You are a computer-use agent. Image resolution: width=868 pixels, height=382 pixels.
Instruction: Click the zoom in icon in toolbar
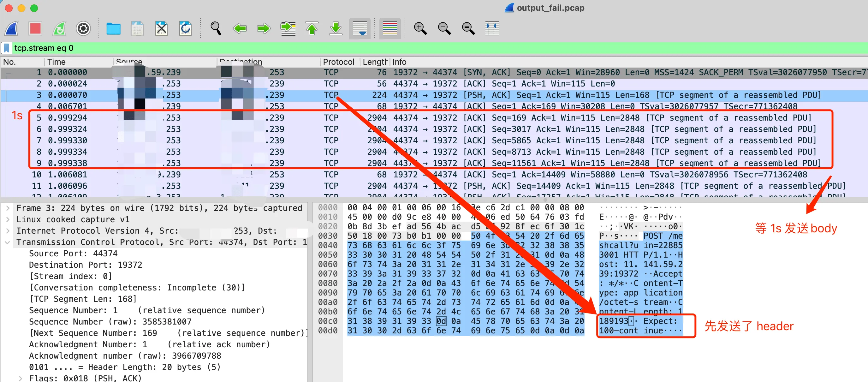pos(419,28)
